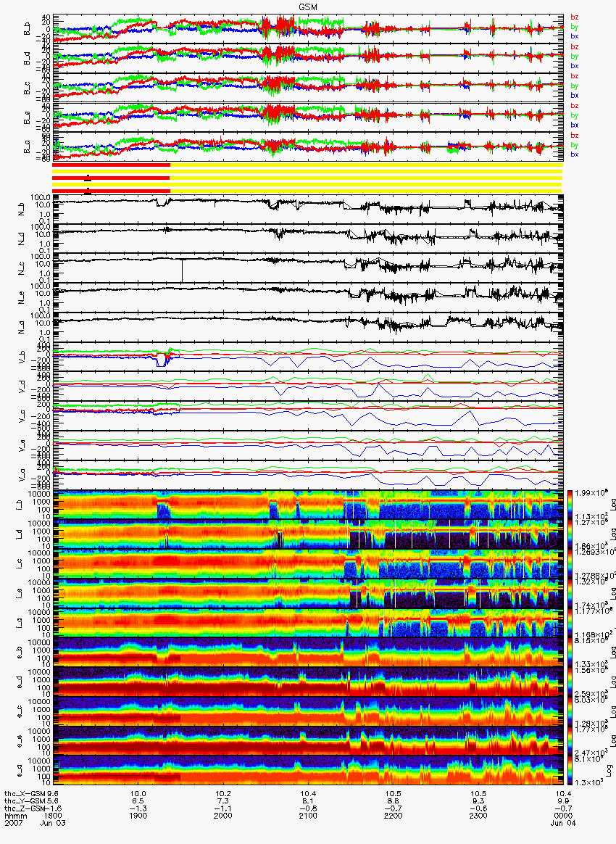Click the Z-GSM value -1.1
This screenshot has width=616, height=844.
coord(222,808)
